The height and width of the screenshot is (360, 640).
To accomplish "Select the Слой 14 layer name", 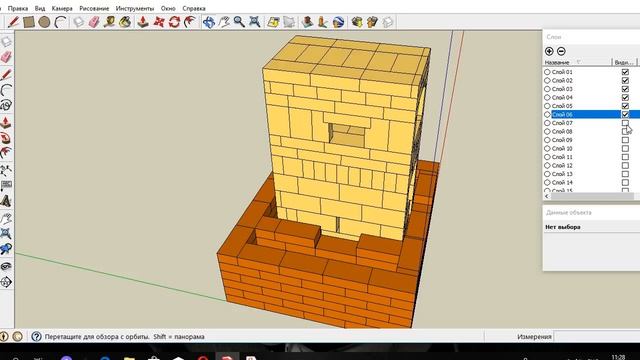I will point(562,182).
